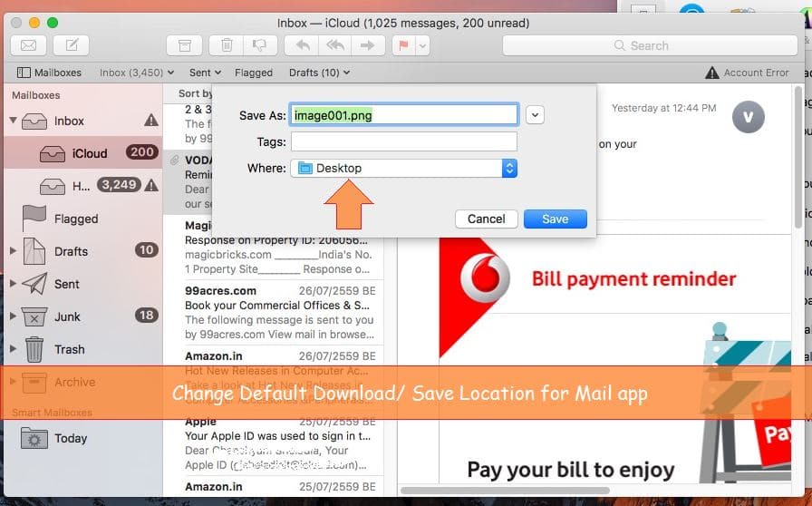Open the Sent favorites dropdown
Viewport: 812px width, 506px height.
[205, 73]
